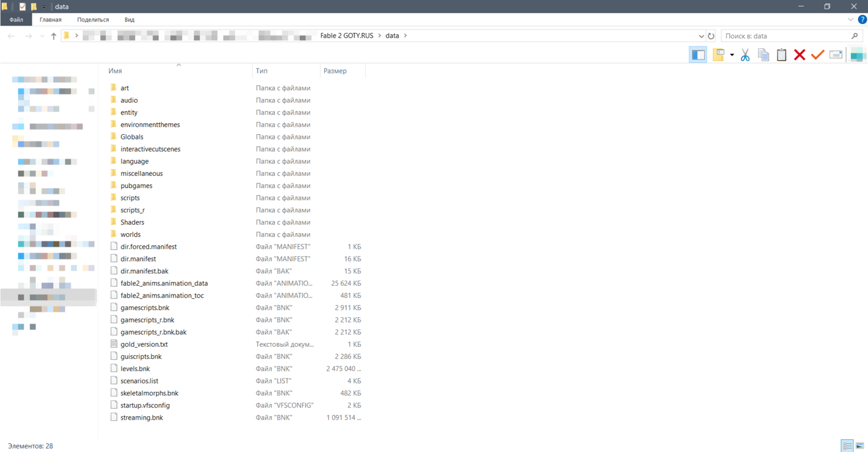Viewport: 868px width, 452px height.
Task: Click the Copy icon in toolbar
Action: coord(763,55)
